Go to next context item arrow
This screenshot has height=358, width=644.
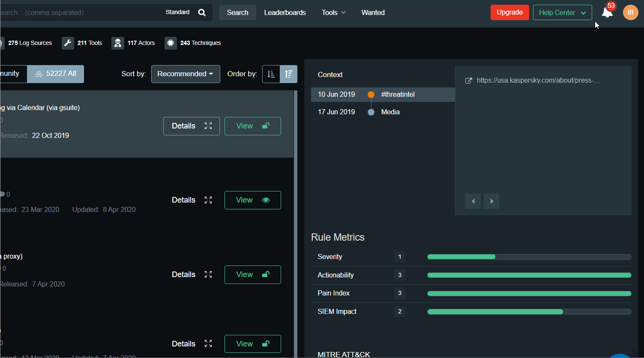point(491,201)
